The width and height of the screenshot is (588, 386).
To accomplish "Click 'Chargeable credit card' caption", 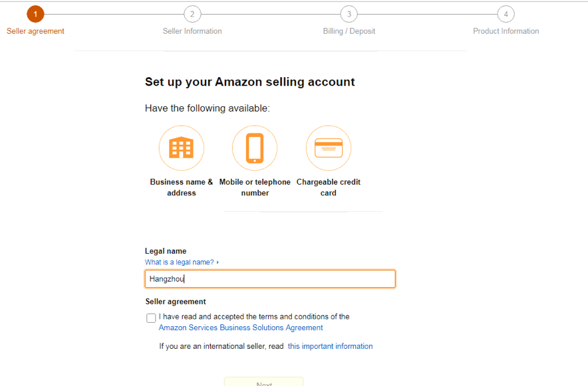I will (x=329, y=187).
